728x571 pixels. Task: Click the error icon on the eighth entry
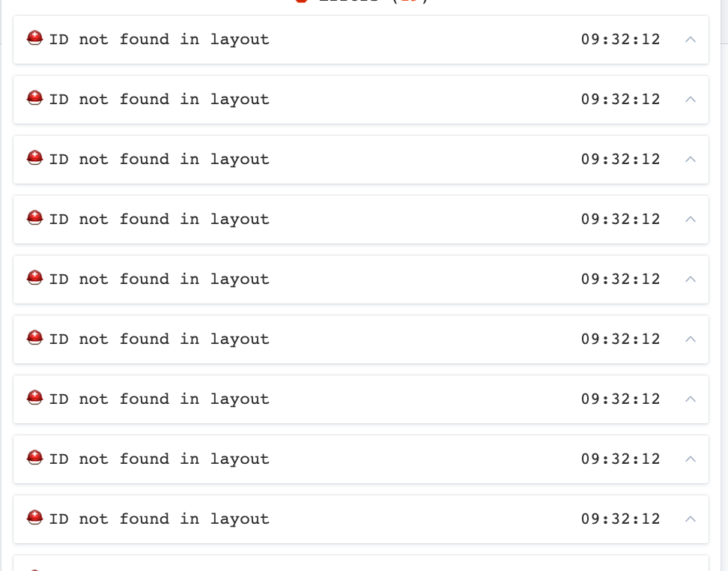click(34, 459)
